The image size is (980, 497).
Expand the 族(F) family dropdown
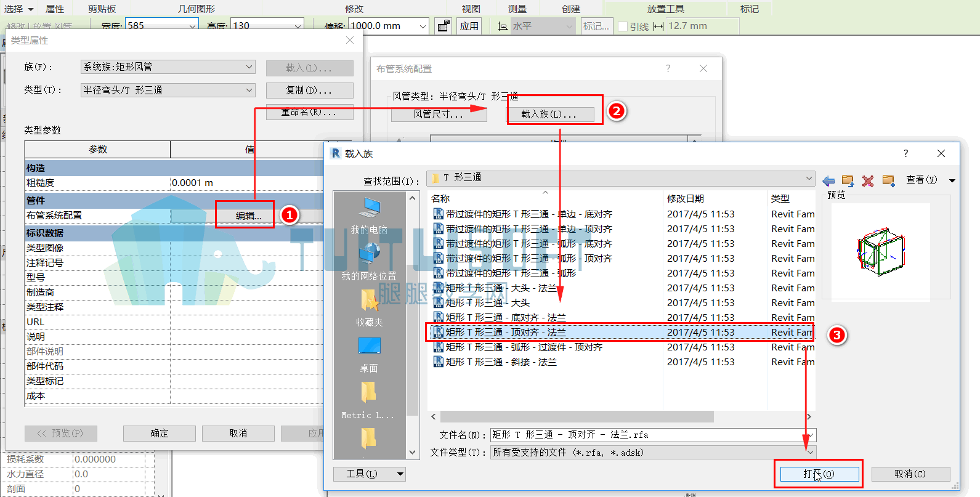[249, 67]
